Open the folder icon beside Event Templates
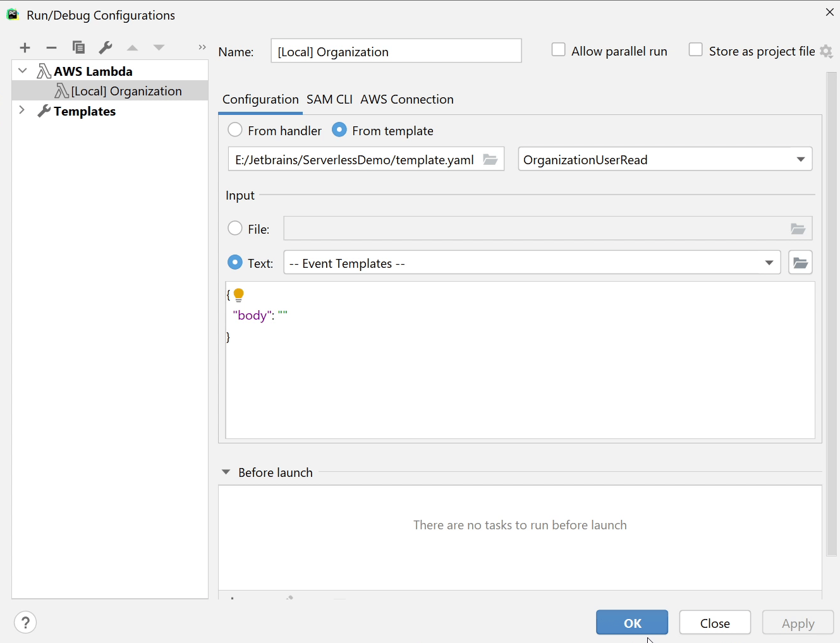The width and height of the screenshot is (840, 643). (x=800, y=263)
